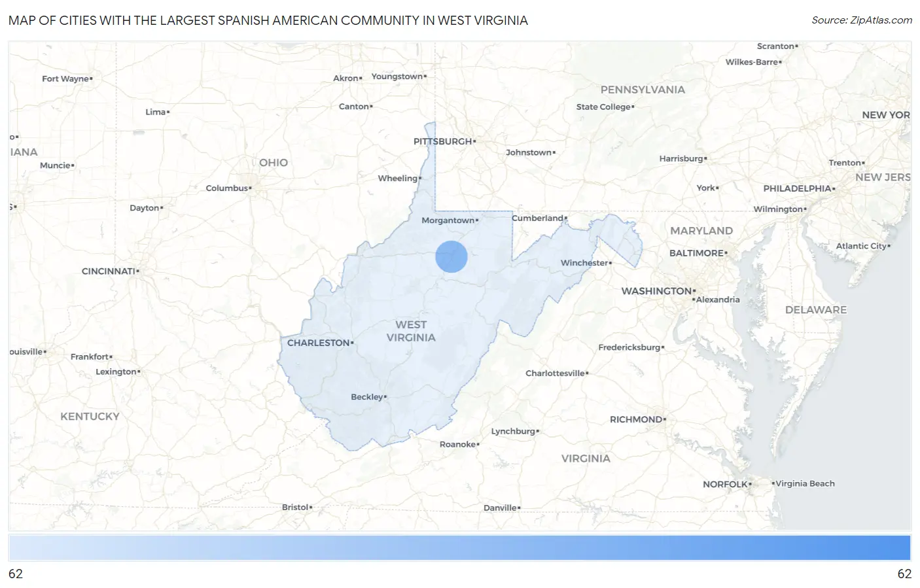Image resolution: width=920 pixels, height=588 pixels.
Task: Select the Danville city label
Action: (501, 508)
